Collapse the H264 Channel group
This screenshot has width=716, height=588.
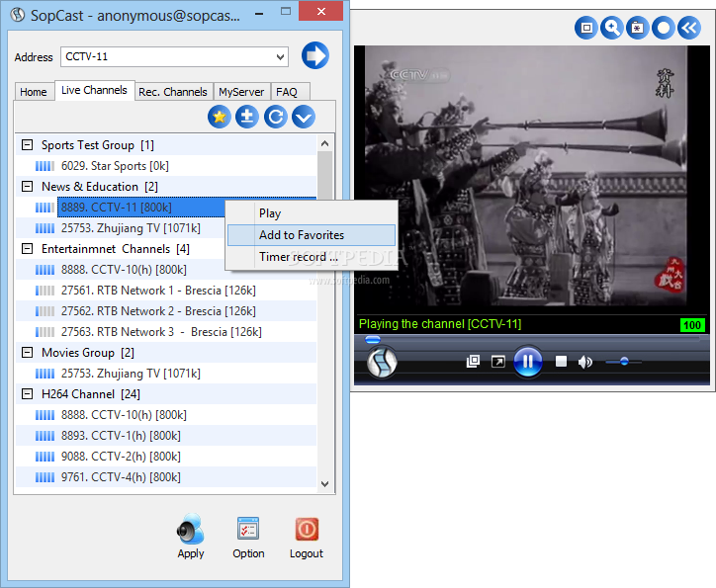point(28,394)
